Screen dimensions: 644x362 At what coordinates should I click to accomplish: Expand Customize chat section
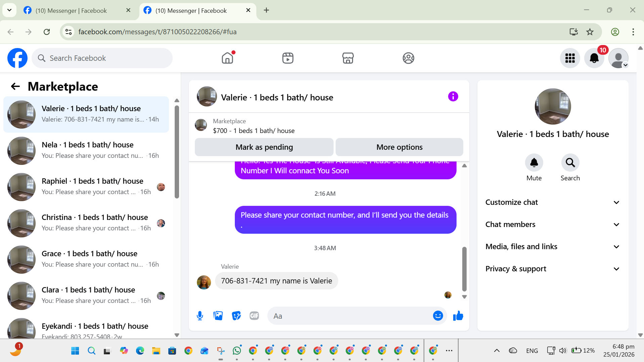552,202
